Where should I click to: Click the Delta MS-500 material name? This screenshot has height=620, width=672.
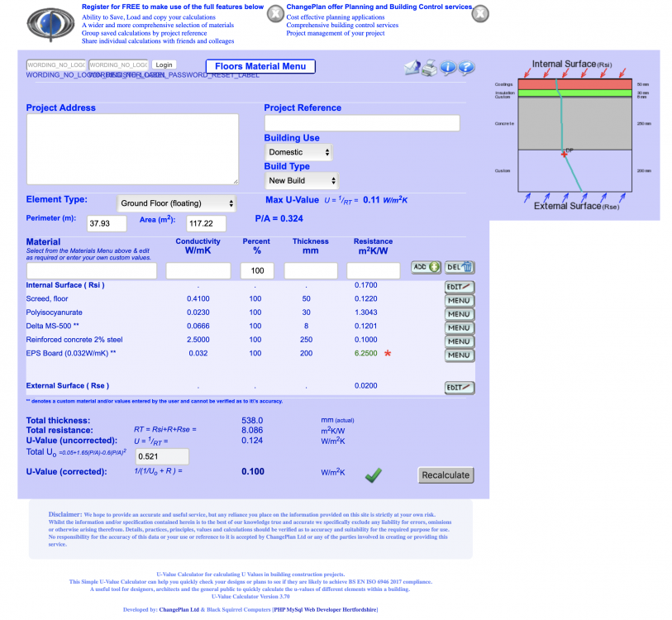(x=52, y=327)
